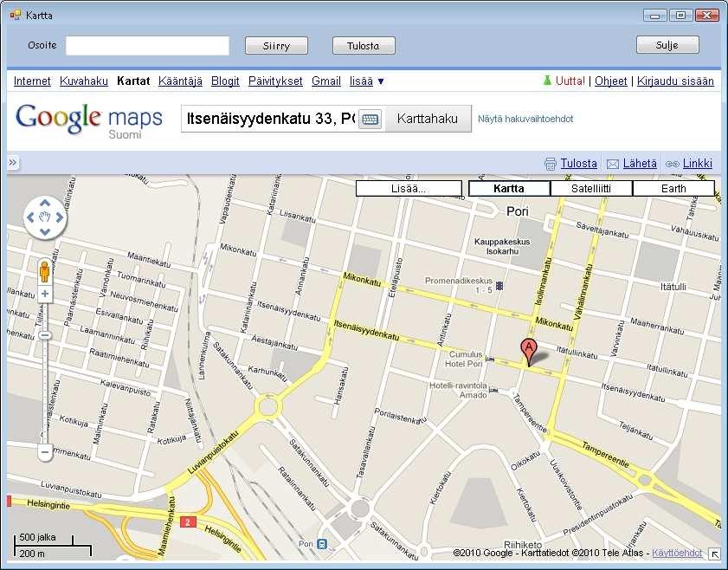Click the Promenadikeskus cinema icon

click(x=499, y=285)
